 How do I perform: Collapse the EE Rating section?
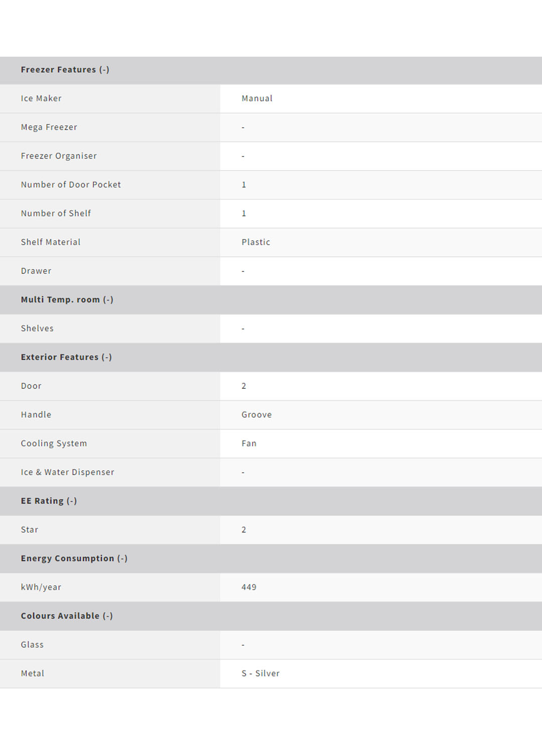(72, 501)
